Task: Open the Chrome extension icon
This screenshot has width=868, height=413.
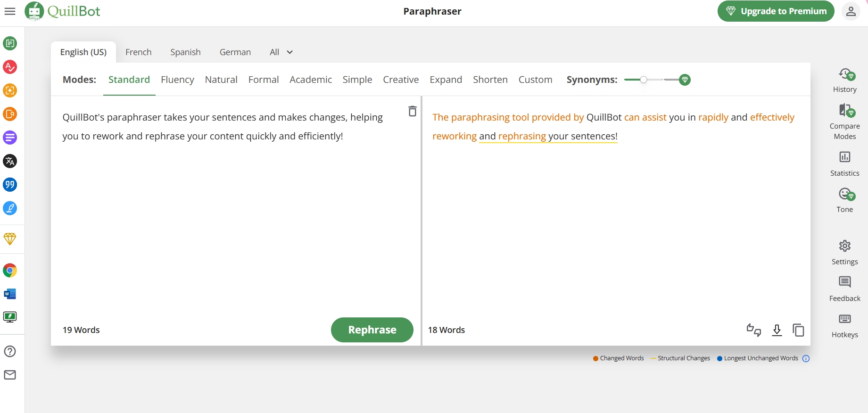Action: point(10,270)
